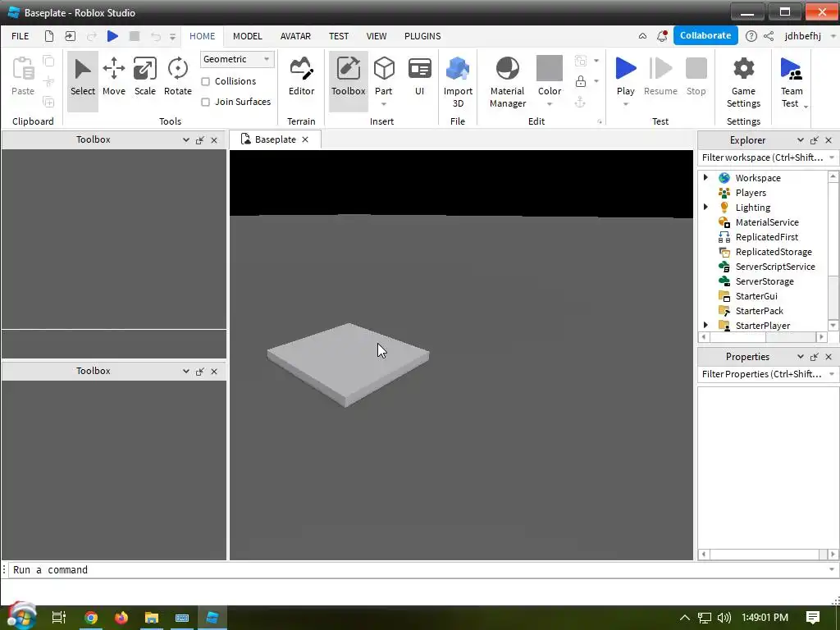The image size is (840, 630).
Task: Open the Material Manager
Action: (507, 82)
